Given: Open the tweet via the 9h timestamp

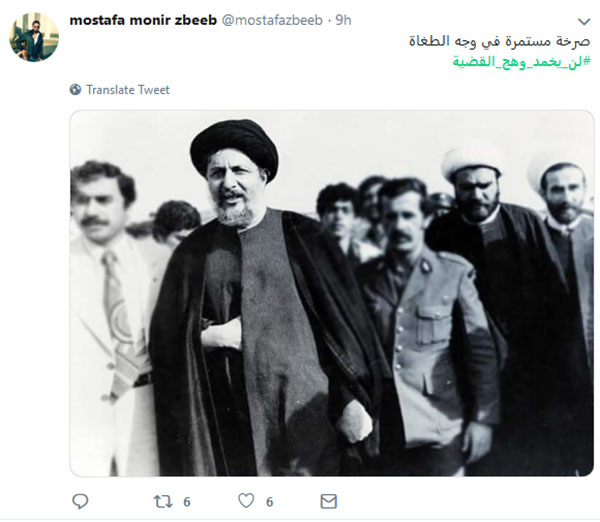Looking at the screenshot, I should (x=343, y=20).
